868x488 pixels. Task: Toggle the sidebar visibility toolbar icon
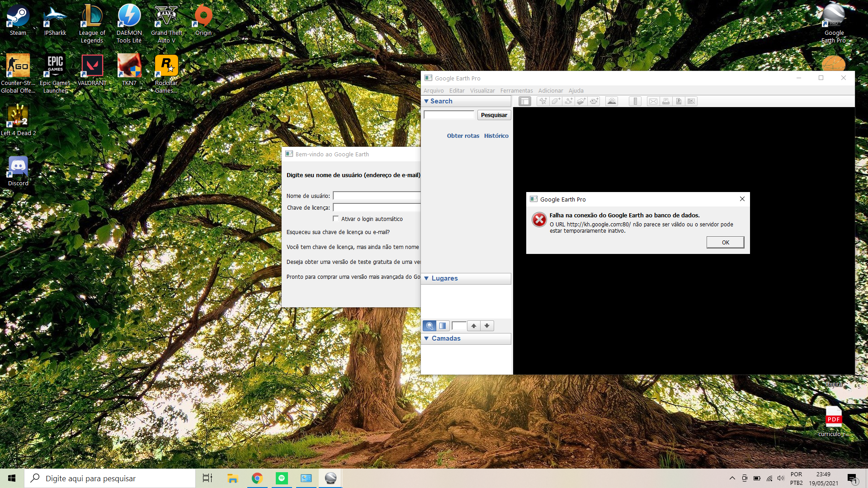click(x=524, y=101)
